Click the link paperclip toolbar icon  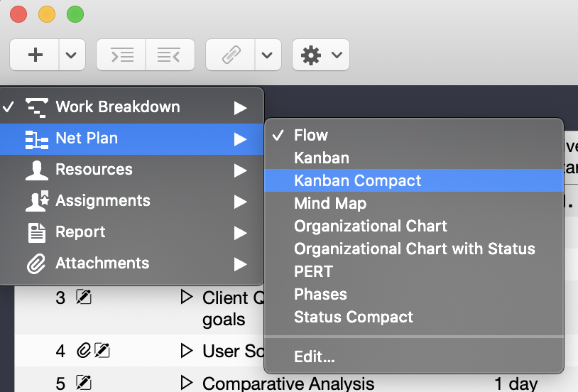point(231,55)
